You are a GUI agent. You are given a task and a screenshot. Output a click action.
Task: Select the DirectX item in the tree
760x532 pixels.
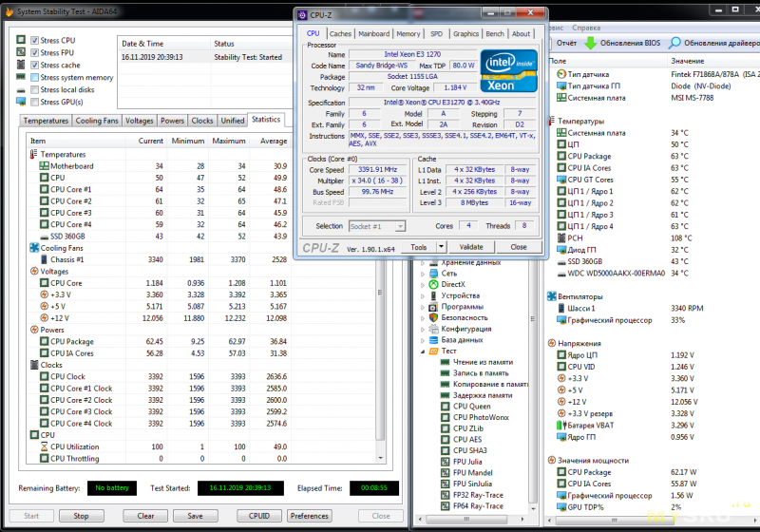point(452,284)
